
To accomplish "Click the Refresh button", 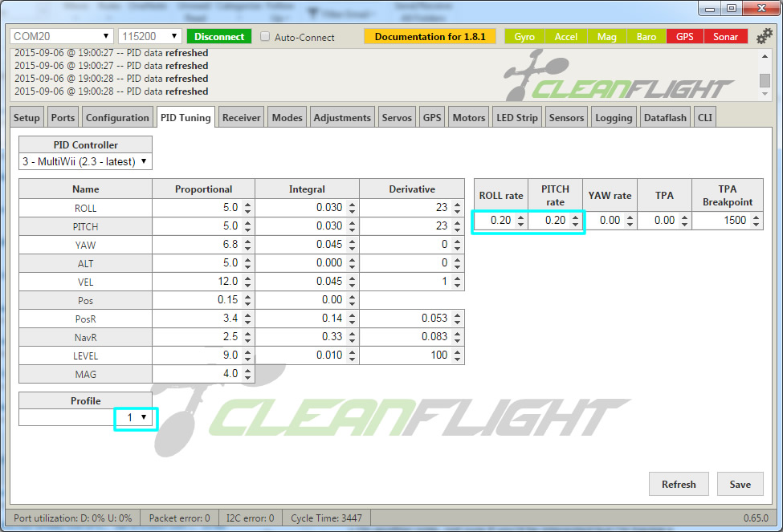I will click(679, 484).
